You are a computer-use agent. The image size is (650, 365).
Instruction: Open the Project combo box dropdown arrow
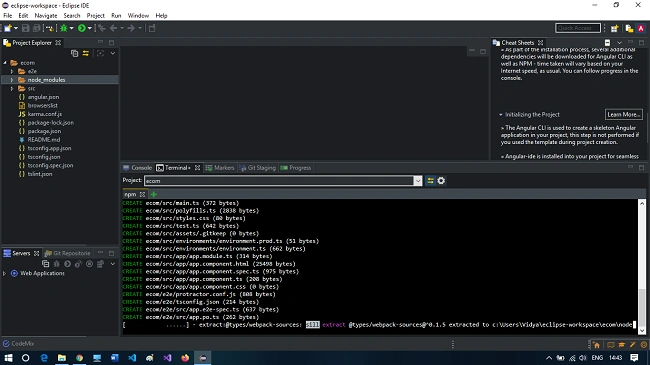pyautogui.click(x=418, y=181)
